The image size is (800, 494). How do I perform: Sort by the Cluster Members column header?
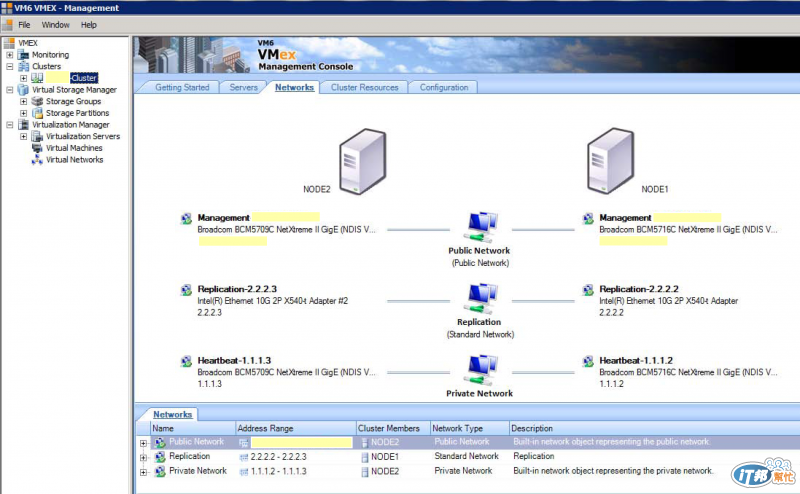pos(393,428)
